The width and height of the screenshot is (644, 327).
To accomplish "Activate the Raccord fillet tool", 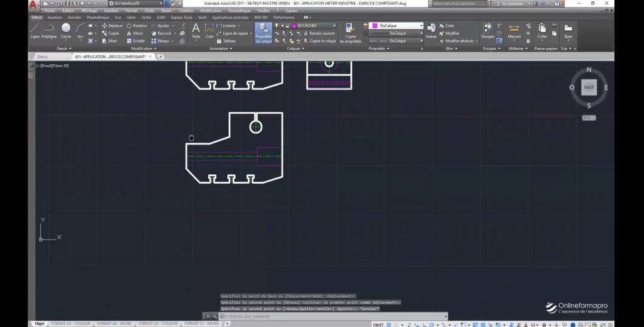I will (x=161, y=33).
